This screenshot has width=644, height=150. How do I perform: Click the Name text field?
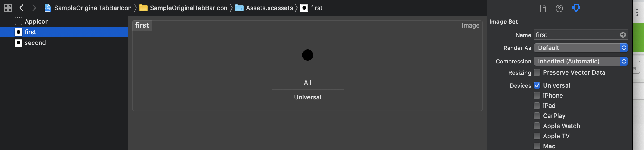tap(576, 35)
